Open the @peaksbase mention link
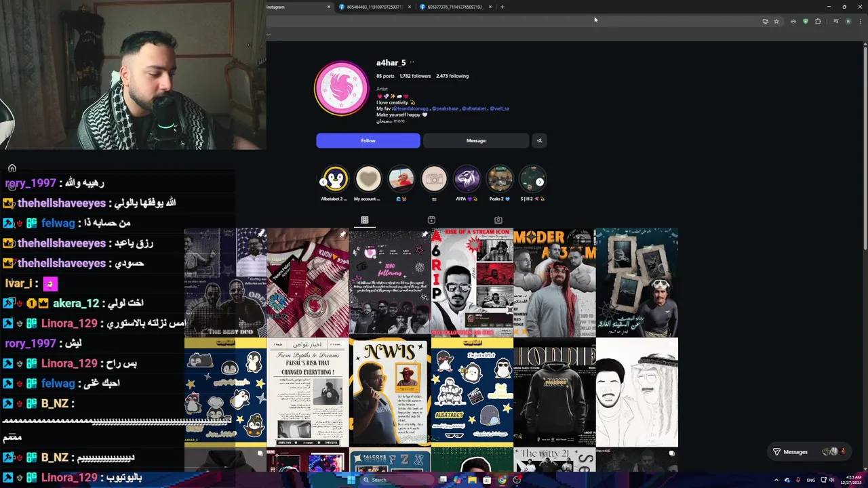868x488 pixels. tap(445, 108)
